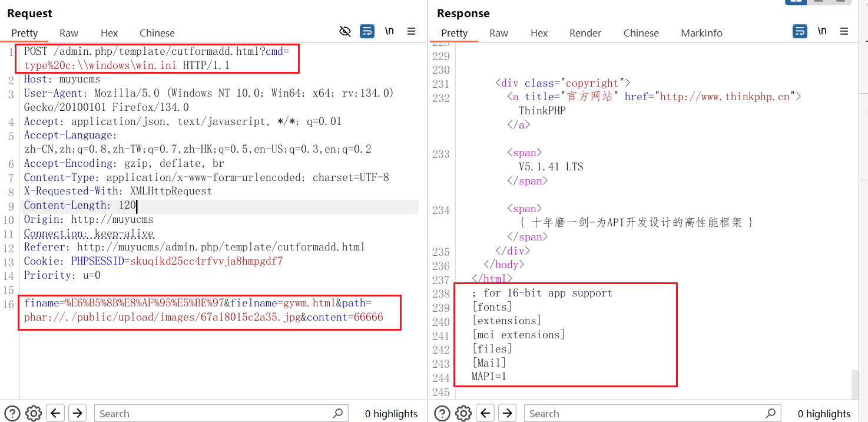This screenshot has height=422, width=868.
Task: Toggle word wrap in the Response panel
Action: coord(800,31)
